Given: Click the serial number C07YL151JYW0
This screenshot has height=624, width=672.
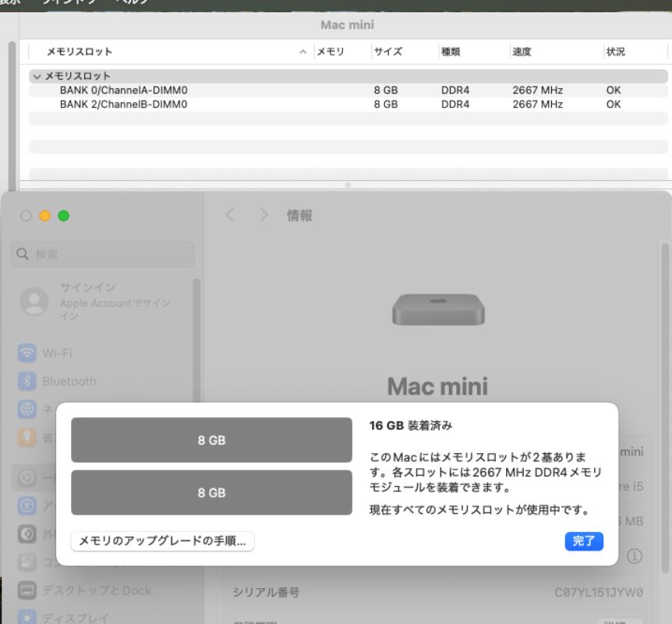Looking at the screenshot, I should pyautogui.click(x=599, y=592).
